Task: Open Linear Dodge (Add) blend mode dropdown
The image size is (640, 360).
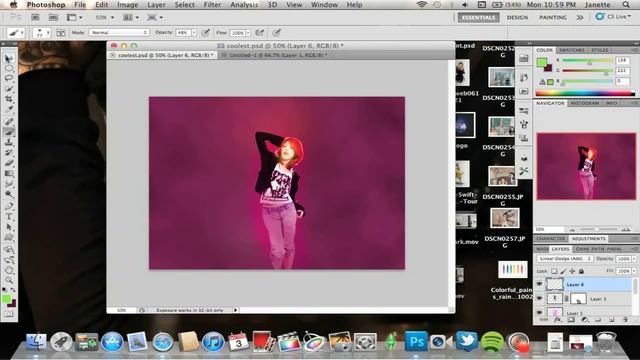Action: point(564,259)
